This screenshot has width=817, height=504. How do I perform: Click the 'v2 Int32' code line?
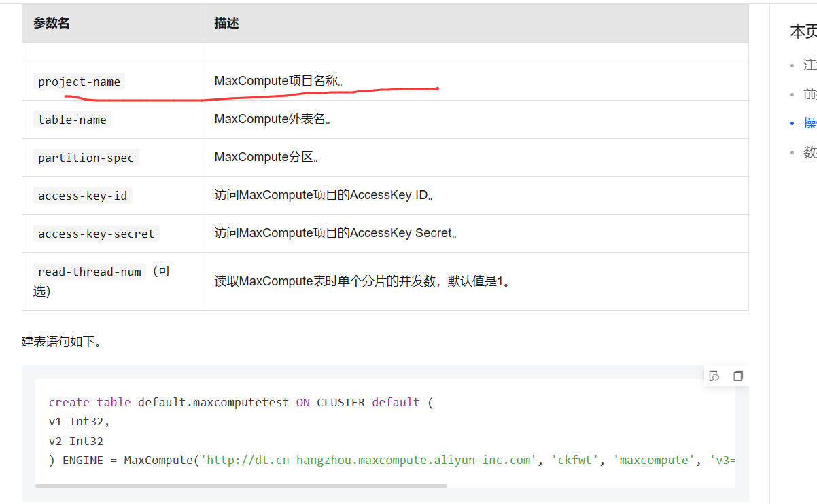pyautogui.click(x=76, y=441)
